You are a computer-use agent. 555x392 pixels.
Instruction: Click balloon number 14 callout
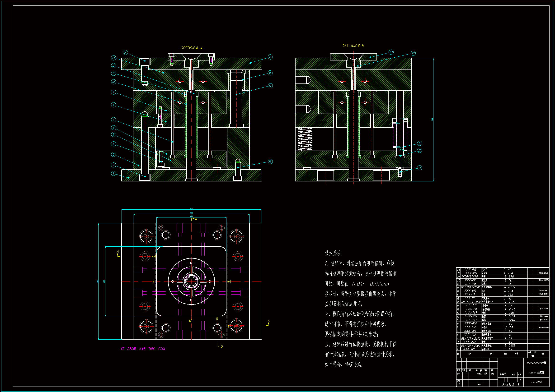pyautogui.click(x=125, y=52)
